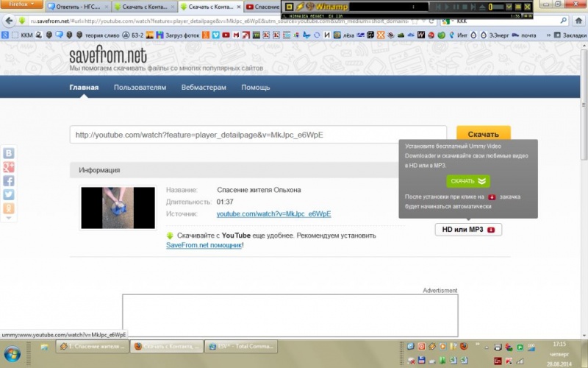This screenshot has height=368, width=588.
Task: Expand more share options below social icons
Action: click(x=9, y=220)
